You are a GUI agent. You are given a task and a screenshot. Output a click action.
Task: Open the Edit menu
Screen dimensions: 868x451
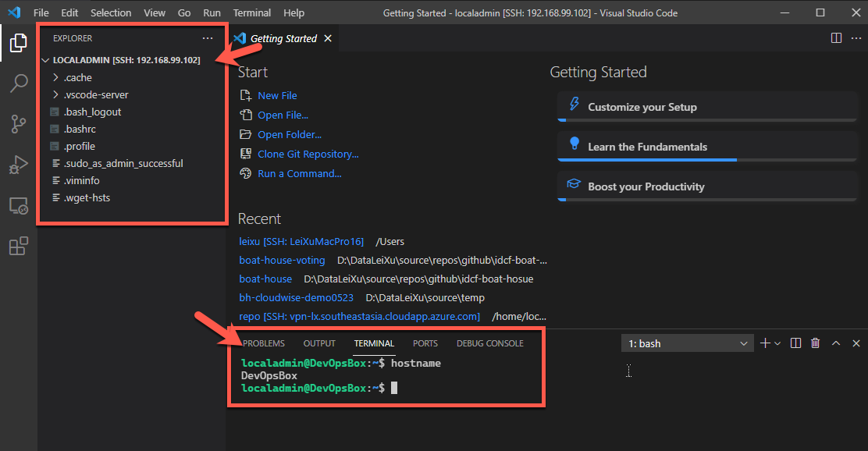click(x=69, y=12)
